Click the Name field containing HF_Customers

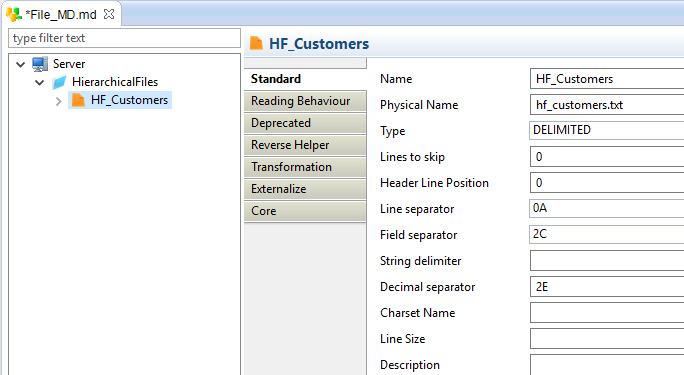tap(607, 78)
